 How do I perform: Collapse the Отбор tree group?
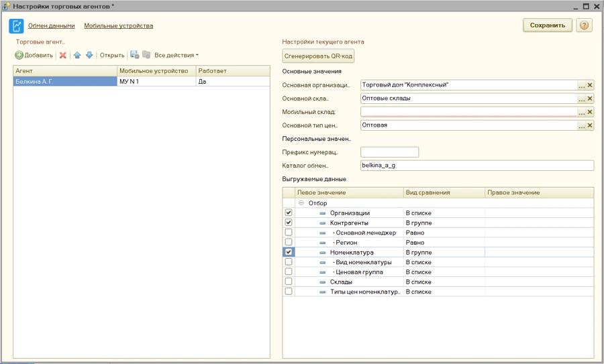point(301,202)
